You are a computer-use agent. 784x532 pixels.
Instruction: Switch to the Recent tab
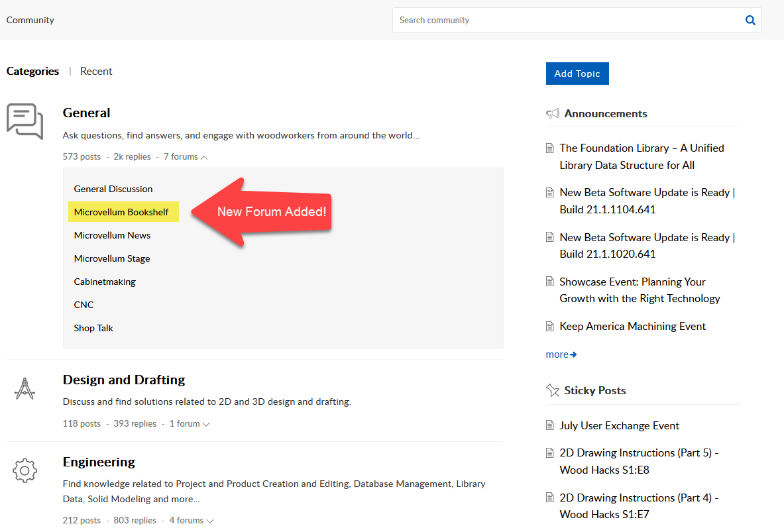click(96, 71)
